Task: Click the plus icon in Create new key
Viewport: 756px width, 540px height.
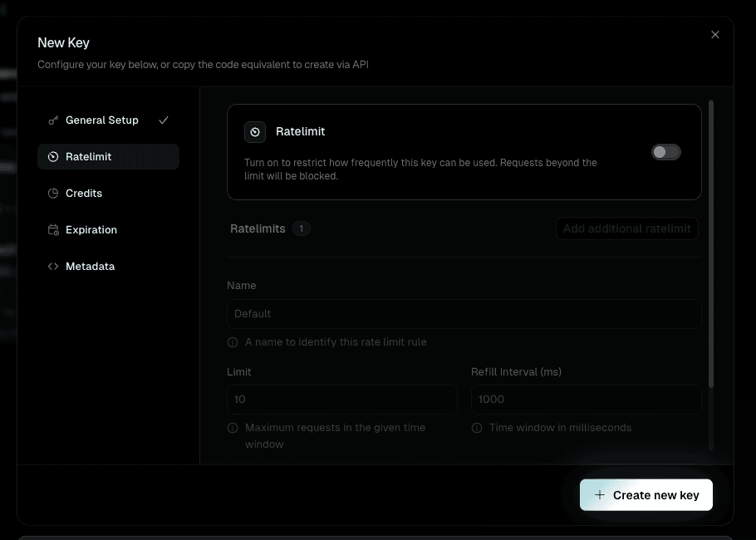Action: pos(599,494)
